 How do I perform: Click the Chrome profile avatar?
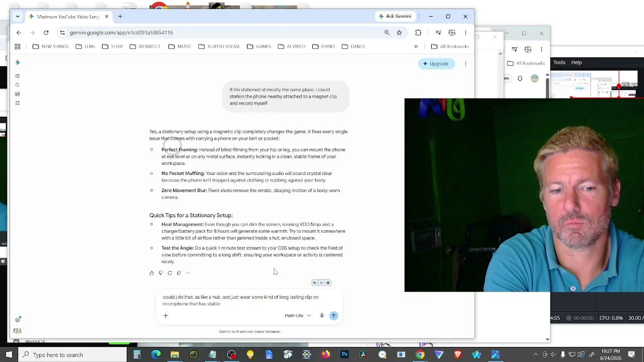[x=452, y=33]
